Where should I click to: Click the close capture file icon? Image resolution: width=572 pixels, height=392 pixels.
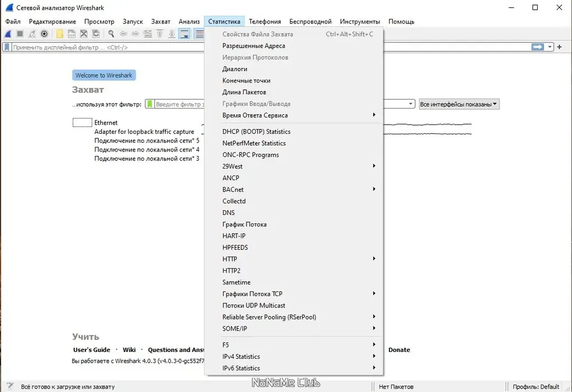click(x=84, y=34)
